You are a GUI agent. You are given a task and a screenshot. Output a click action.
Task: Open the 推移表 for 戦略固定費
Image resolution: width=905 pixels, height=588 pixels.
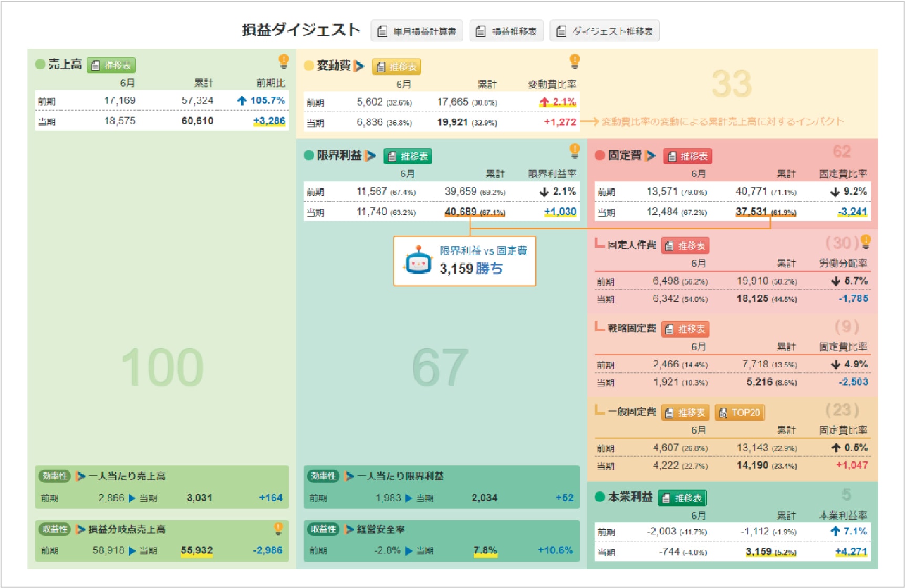pyautogui.click(x=685, y=329)
